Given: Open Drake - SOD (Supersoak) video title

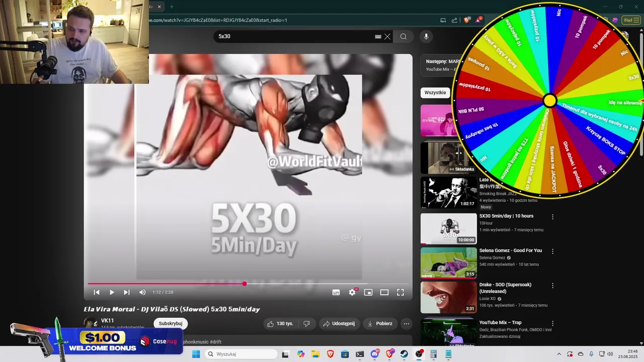Looking at the screenshot, I should tap(505, 288).
